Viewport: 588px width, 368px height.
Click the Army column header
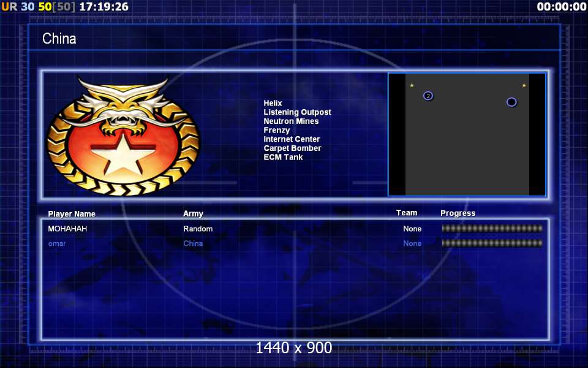[193, 214]
